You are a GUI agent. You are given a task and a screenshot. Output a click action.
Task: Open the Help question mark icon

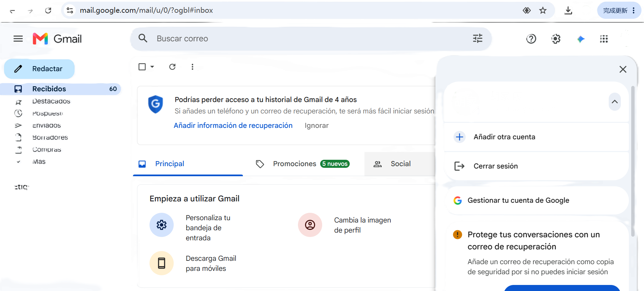coord(531,39)
